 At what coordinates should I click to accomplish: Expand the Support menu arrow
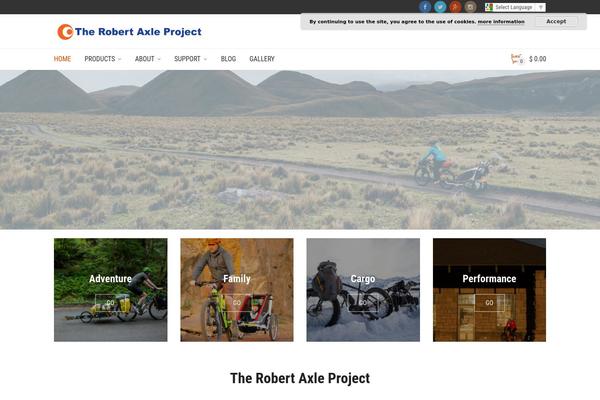[x=205, y=59]
